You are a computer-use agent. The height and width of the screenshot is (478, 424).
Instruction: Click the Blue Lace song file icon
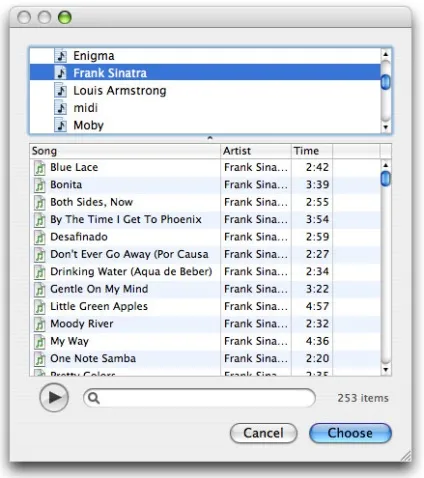[x=40, y=167]
